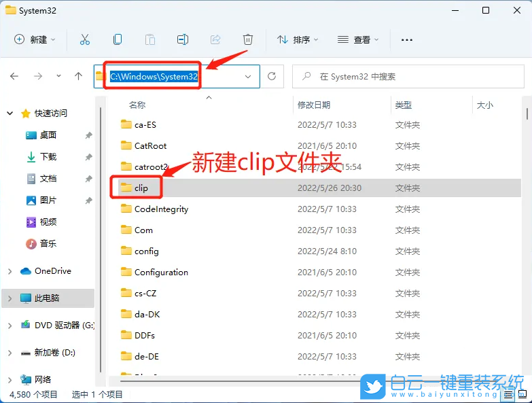Click the Documents 文档 sidebar icon

tap(31, 179)
